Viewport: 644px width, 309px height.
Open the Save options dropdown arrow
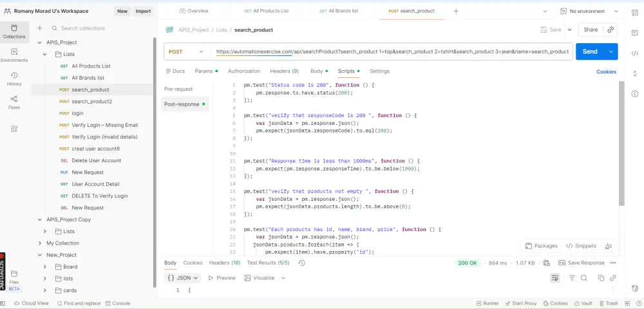570,30
